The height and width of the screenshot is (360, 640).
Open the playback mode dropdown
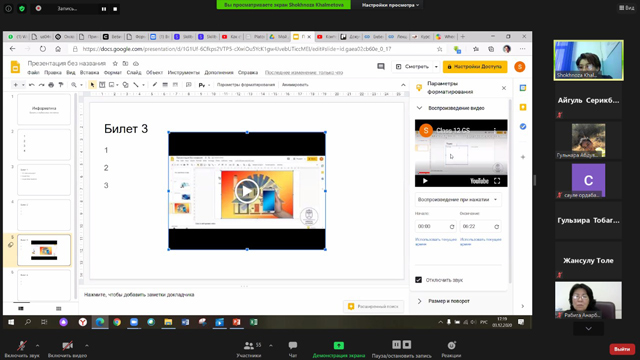point(458,200)
